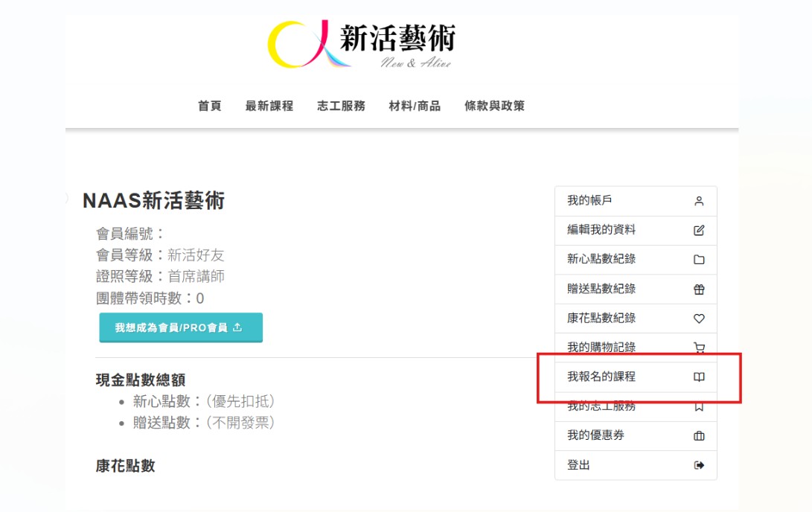Viewport: 812px width, 512px height.
Task: Select 登出 to log out
Action: (x=636, y=465)
